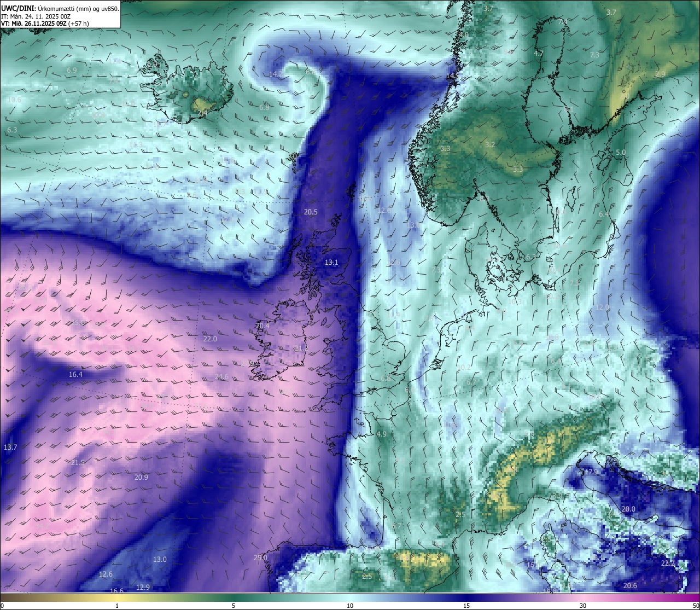The width and height of the screenshot is (700, 610).
Task: Click the 4.7 value label
Action: tap(539, 53)
